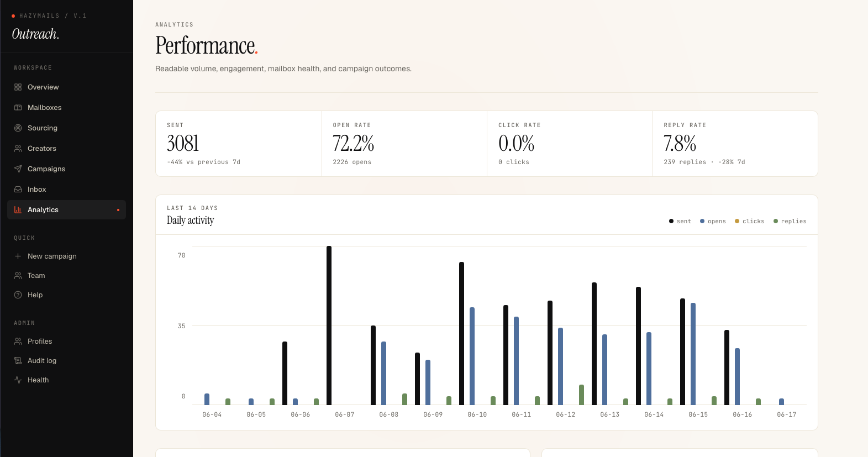Click the '2226 opens' text
Screen dimensions: 868x457
pyautogui.click(x=352, y=162)
